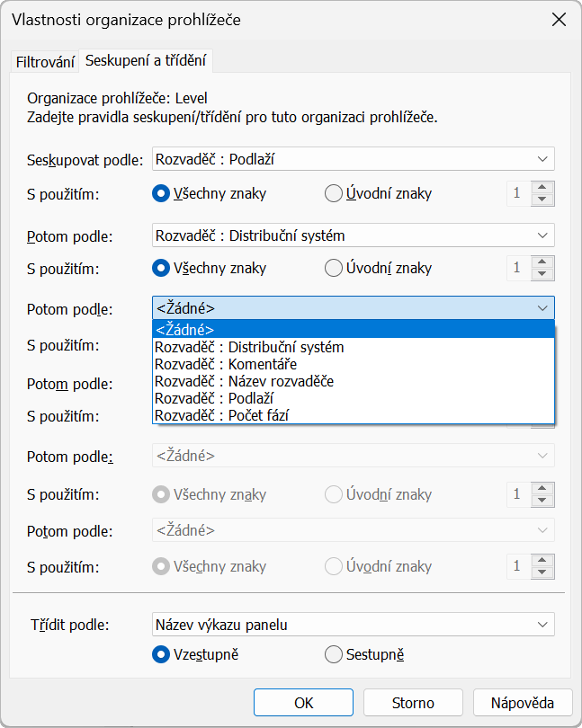
Task: Choose Rozvaděč : Komentáře from the list
Action: [x=226, y=364]
